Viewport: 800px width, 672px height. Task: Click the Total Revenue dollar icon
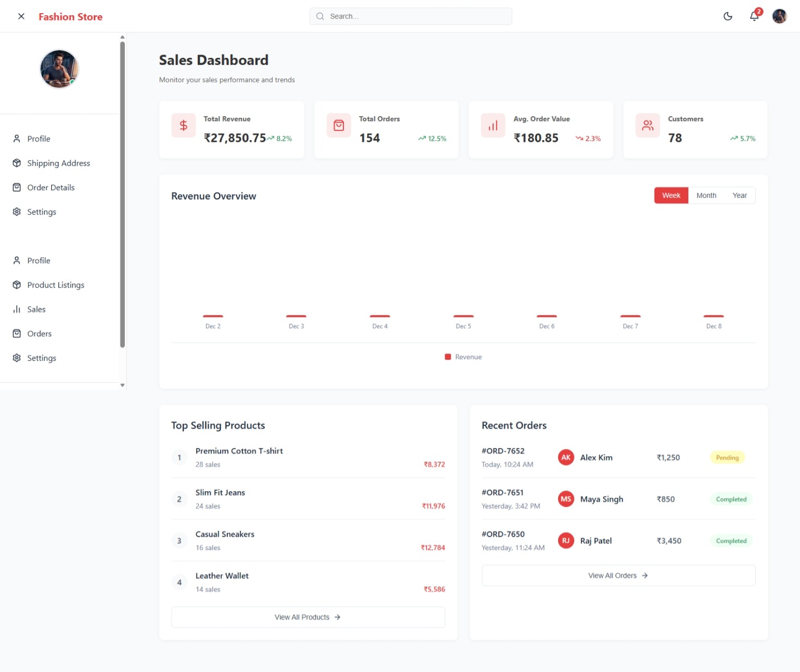[184, 125]
